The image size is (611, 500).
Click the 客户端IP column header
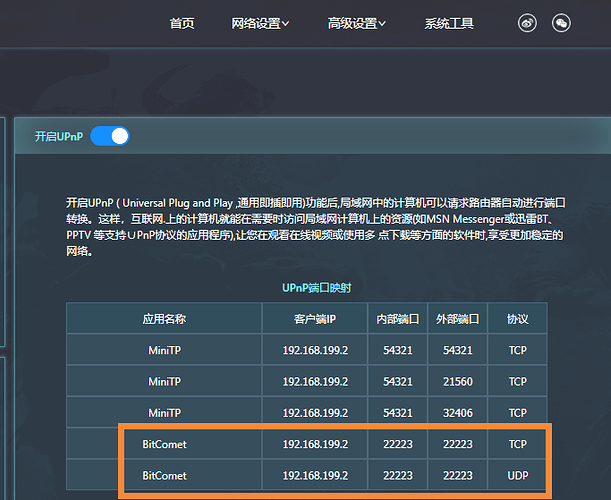tap(315, 319)
